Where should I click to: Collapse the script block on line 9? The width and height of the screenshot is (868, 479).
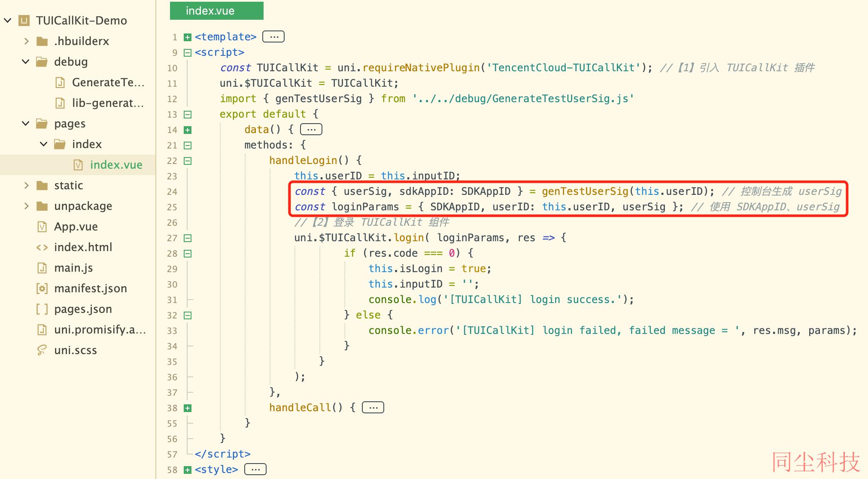pyautogui.click(x=188, y=53)
